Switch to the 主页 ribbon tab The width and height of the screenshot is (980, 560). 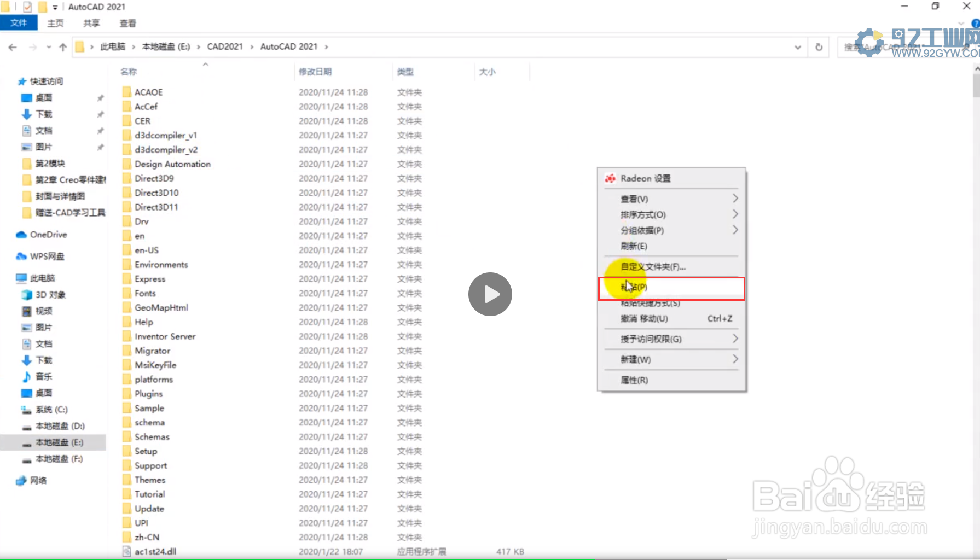[55, 23]
